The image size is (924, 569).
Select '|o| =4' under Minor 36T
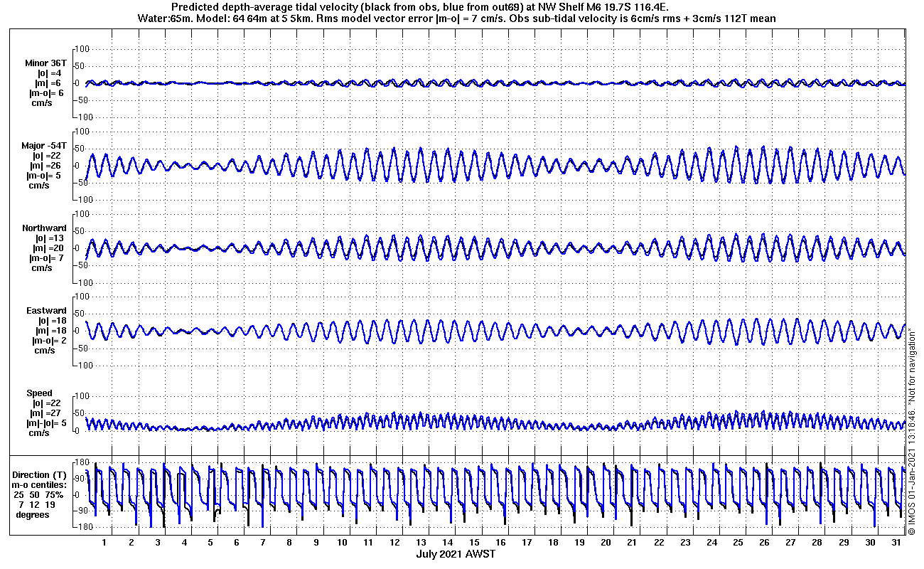pos(50,73)
